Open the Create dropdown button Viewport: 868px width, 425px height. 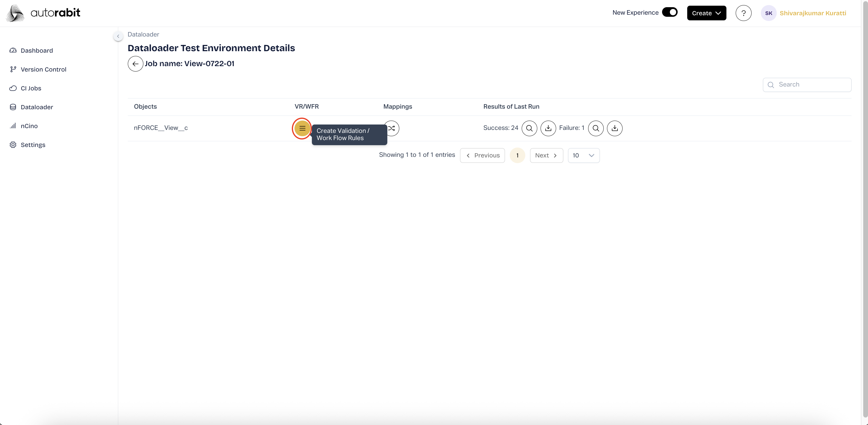click(x=706, y=13)
